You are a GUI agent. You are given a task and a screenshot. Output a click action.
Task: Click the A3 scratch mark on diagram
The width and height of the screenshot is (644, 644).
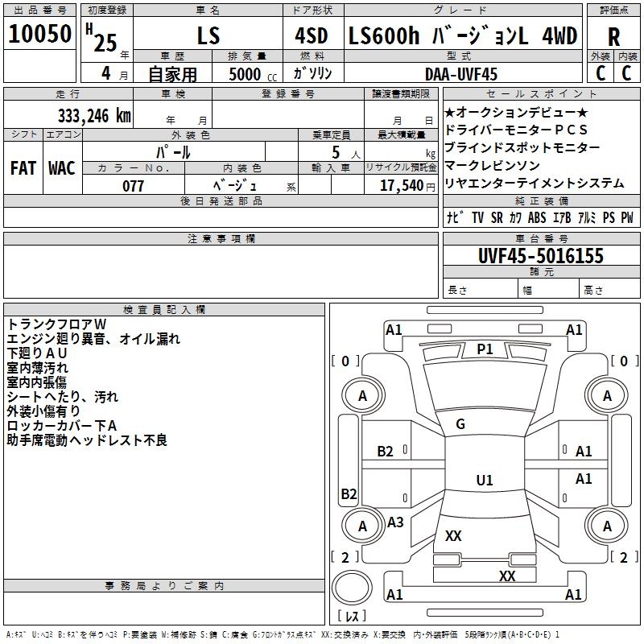395,522
